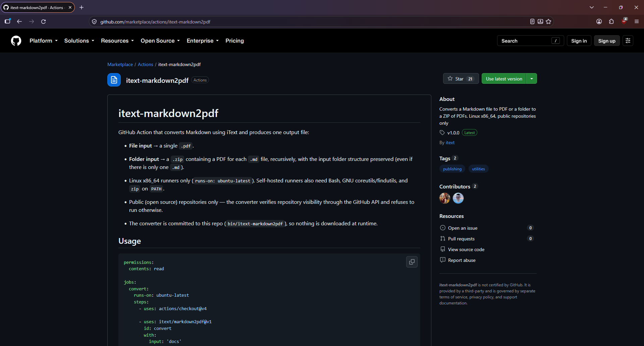Open the version dropdown arrow beside Use latest version
The image size is (644, 346).
(532, 79)
